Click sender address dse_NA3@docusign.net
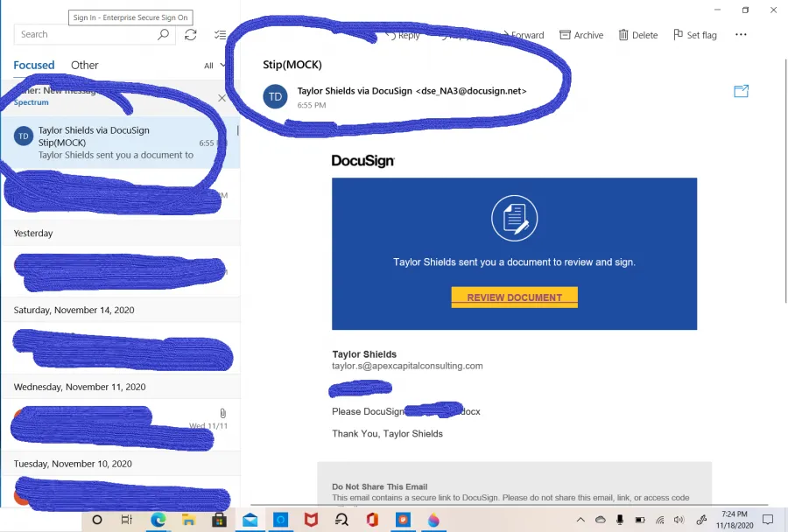788x532 pixels. (471, 91)
